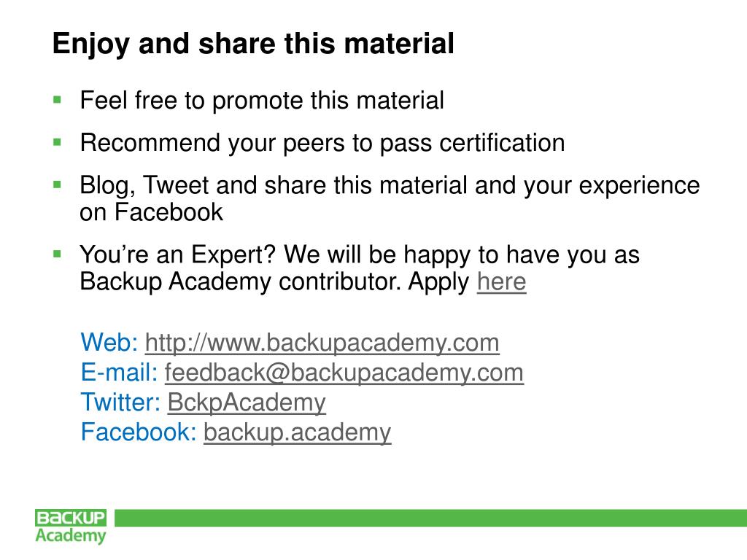Click the blue 'Facebook:' label
This screenshot has height=560, width=747.
coord(139,432)
